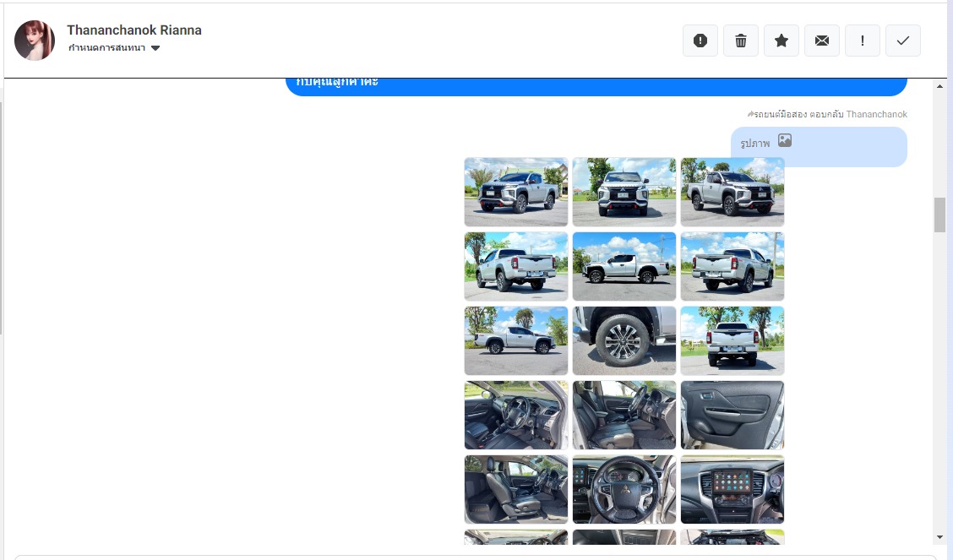Click picture icon in the รูปภาพ bubble

(785, 141)
